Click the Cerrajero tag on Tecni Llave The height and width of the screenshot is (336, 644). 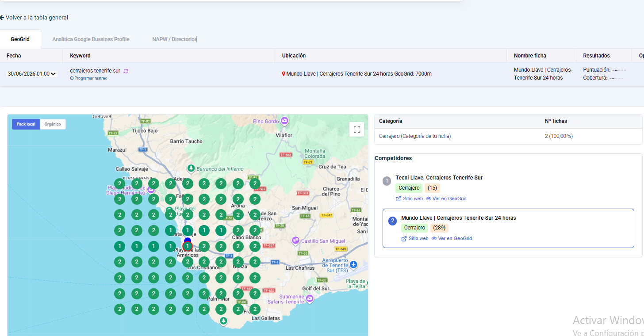pyautogui.click(x=409, y=188)
